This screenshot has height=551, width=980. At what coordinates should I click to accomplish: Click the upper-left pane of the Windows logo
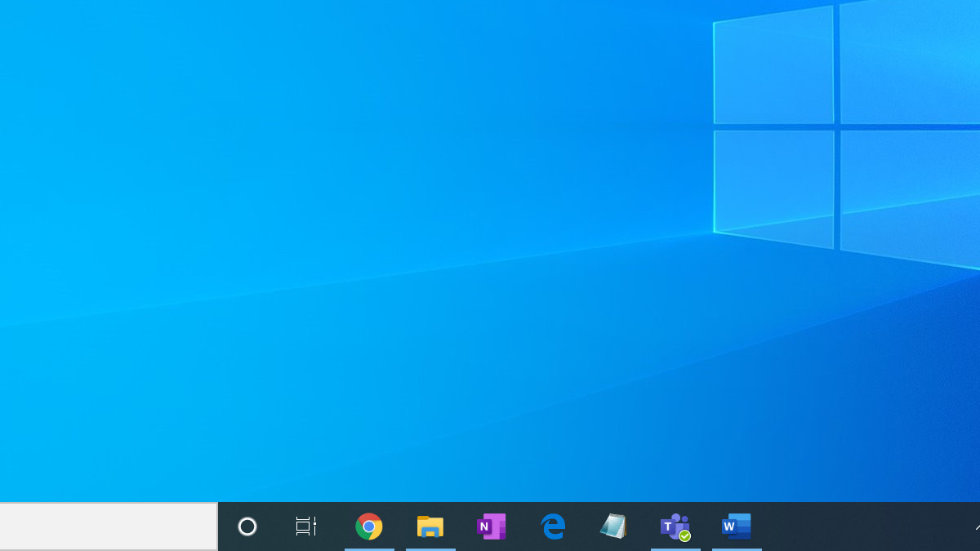pos(774,65)
